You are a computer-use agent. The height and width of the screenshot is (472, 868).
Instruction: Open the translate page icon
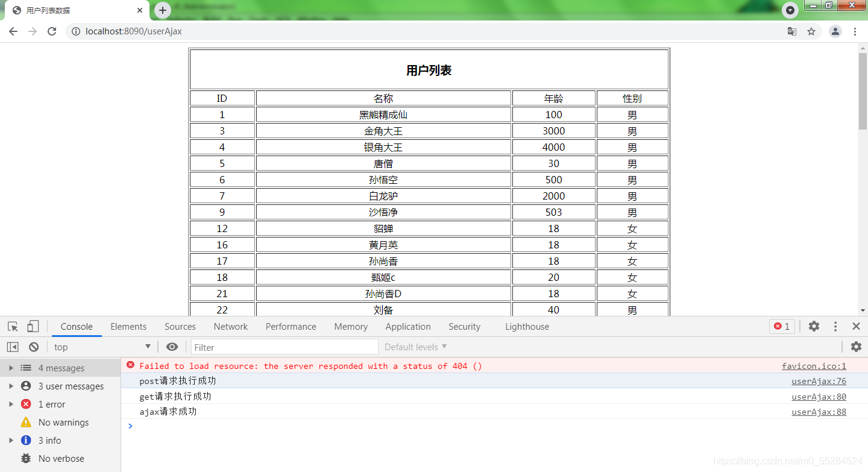792,31
